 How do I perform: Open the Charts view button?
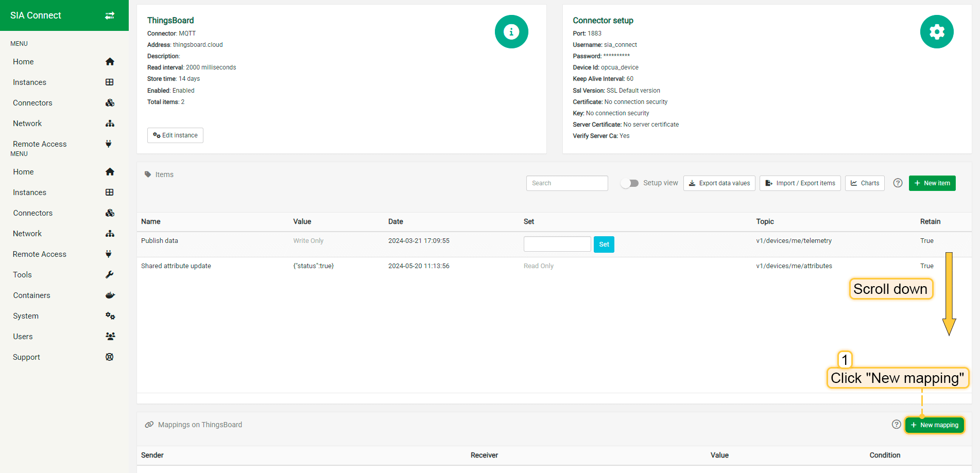[x=864, y=183]
